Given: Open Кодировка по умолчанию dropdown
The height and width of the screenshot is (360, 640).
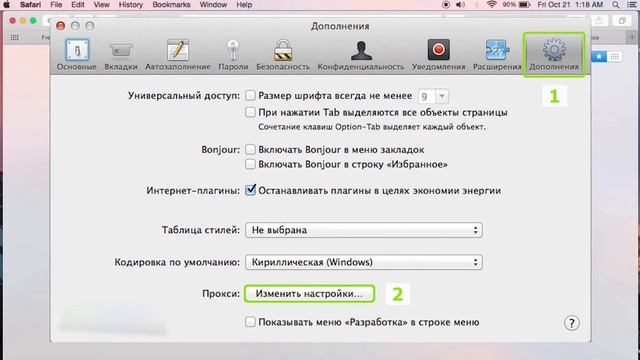Looking at the screenshot, I should click(x=364, y=262).
